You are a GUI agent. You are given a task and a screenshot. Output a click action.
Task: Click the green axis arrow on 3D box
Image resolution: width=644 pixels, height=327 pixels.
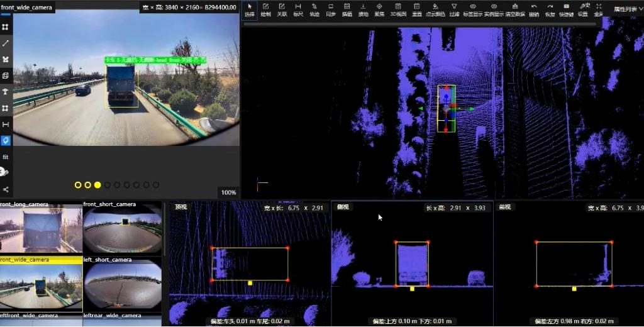(471, 109)
